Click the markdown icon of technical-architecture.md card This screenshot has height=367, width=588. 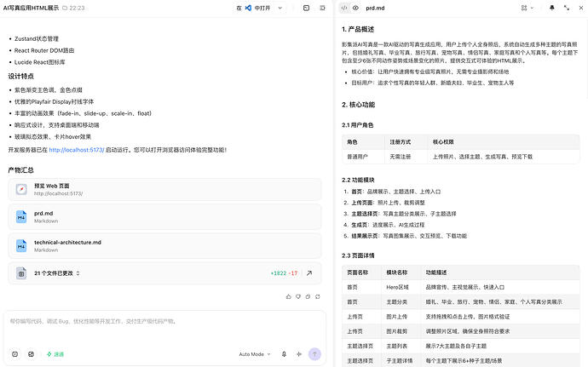[x=21, y=246]
